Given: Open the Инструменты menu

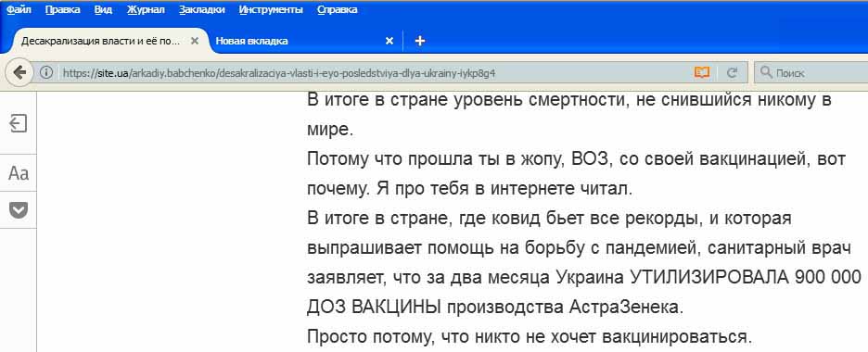Looking at the screenshot, I should point(271,9).
